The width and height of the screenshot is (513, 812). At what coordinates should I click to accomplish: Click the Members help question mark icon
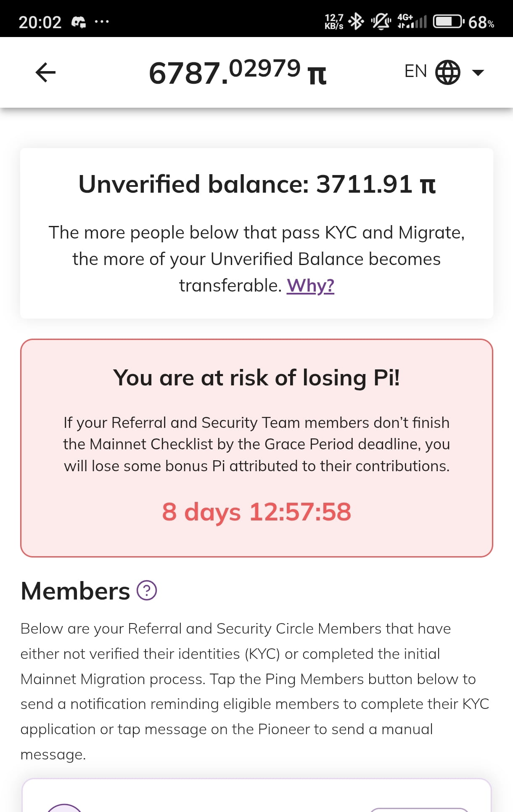pyautogui.click(x=147, y=591)
